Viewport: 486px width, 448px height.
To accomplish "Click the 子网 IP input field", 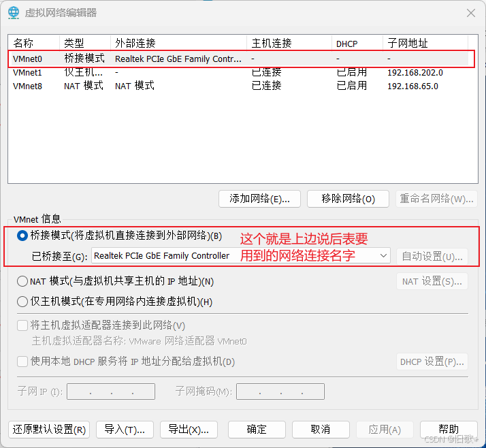I will point(111,391).
